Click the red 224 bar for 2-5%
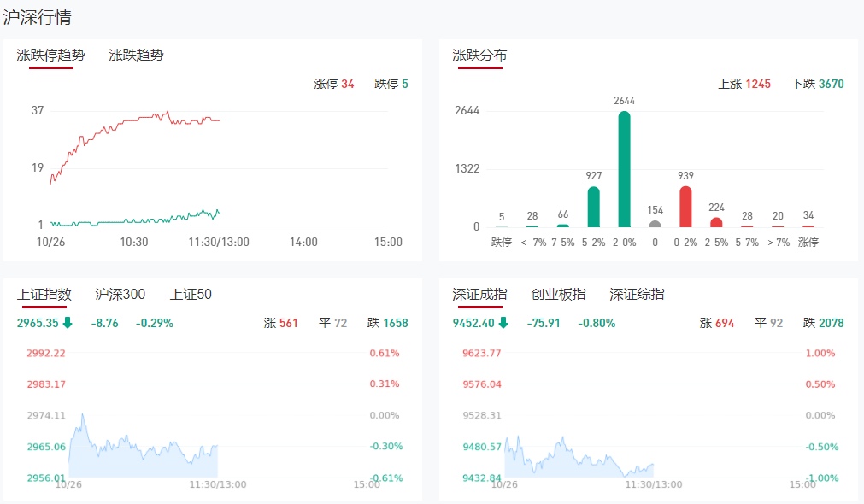 [716, 222]
